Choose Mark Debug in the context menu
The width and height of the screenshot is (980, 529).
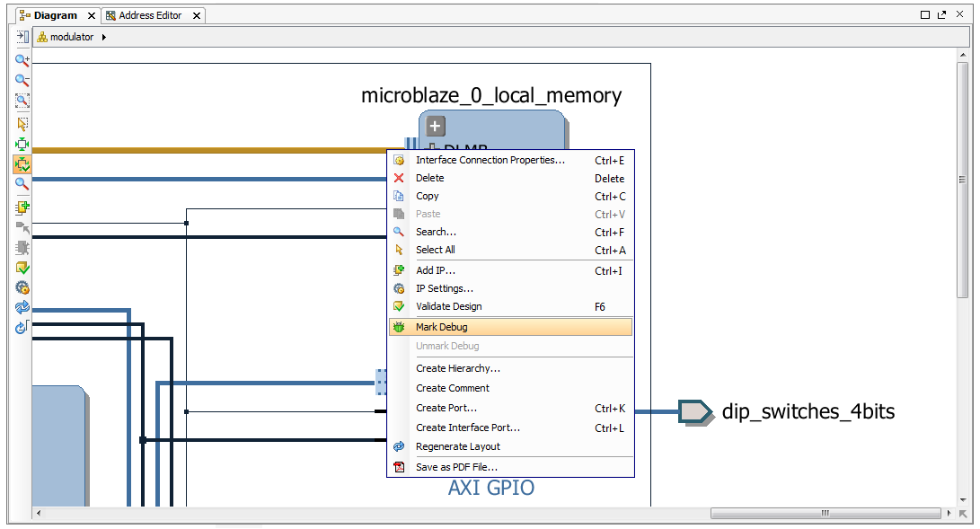tap(510, 327)
